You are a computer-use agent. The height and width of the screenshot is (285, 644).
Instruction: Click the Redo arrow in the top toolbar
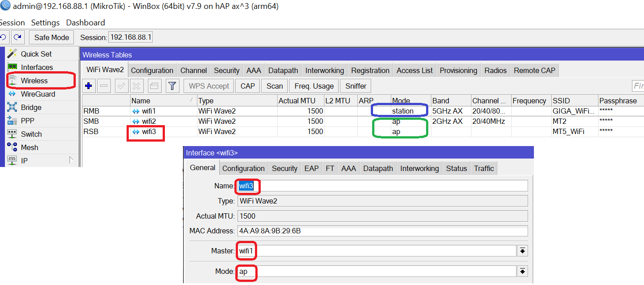(x=18, y=37)
